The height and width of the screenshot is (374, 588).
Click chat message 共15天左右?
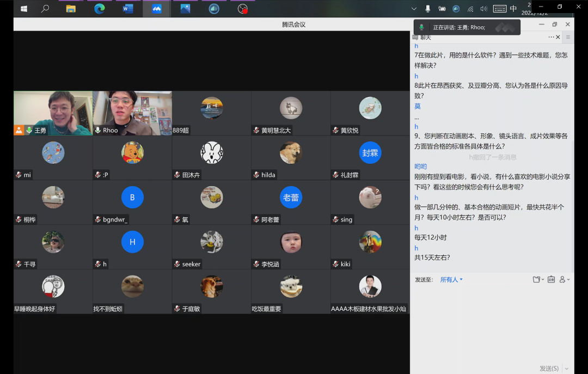tap(432, 257)
